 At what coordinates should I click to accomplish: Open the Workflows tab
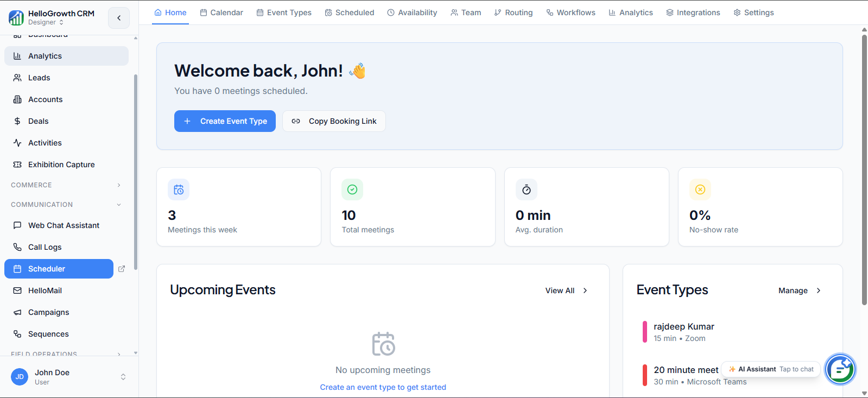[x=571, y=12]
